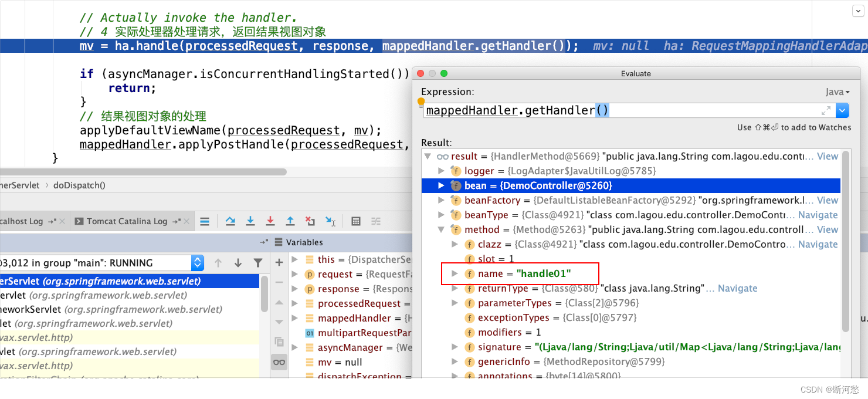Click the Step Over debugger icon
The image size is (868, 399).
click(x=231, y=221)
